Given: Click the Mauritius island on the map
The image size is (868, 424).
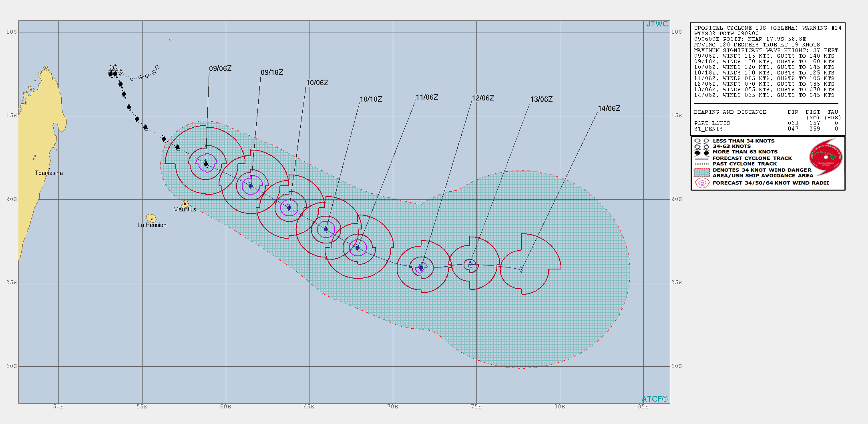Looking at the screenshot, I should pos(185,203).
